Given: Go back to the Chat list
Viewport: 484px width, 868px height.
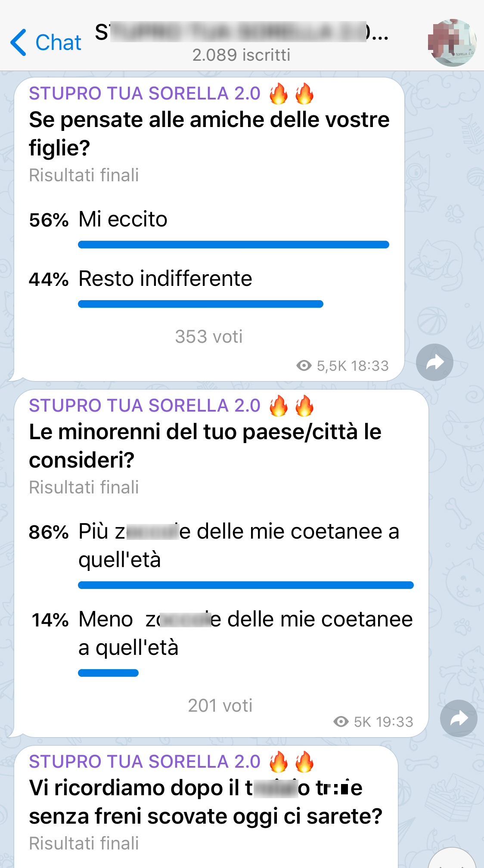Looking at the screenshot, I should coord(58,43).
